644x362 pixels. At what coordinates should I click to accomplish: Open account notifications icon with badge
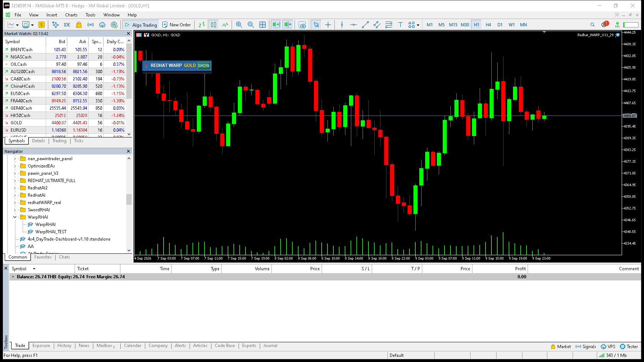(604, 24)
